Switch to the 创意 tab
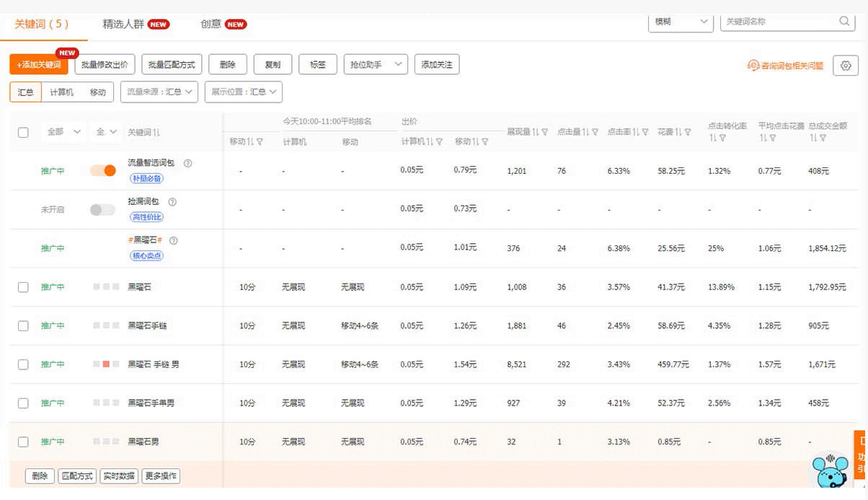Screen dimensions: 868x500 click(211, 24)
